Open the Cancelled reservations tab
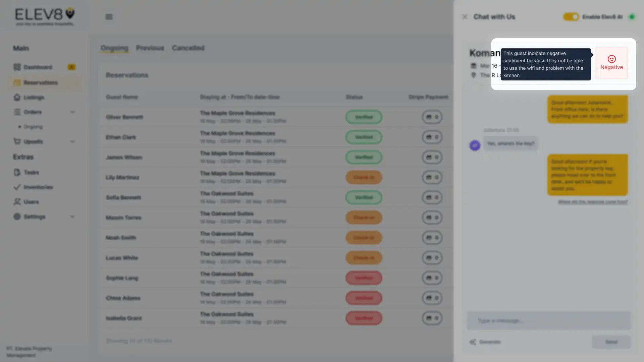The width and height of the screenshot is (644, 362). click(x=188, y=48)
